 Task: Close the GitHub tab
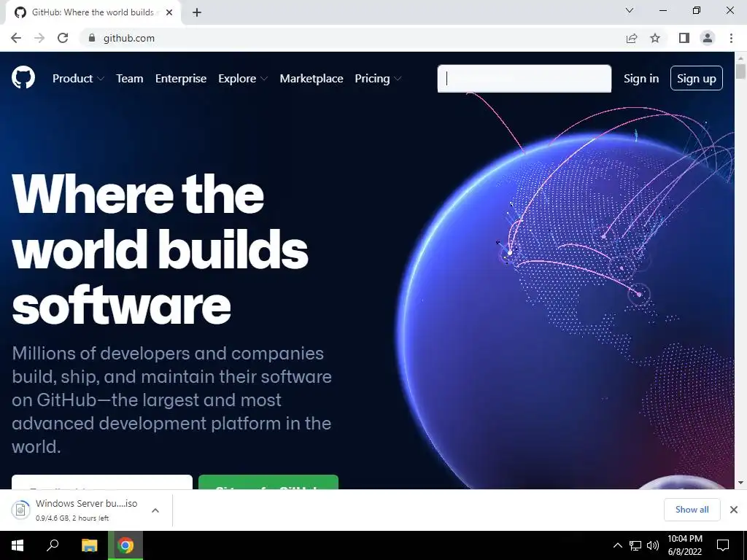click(169, 12)
